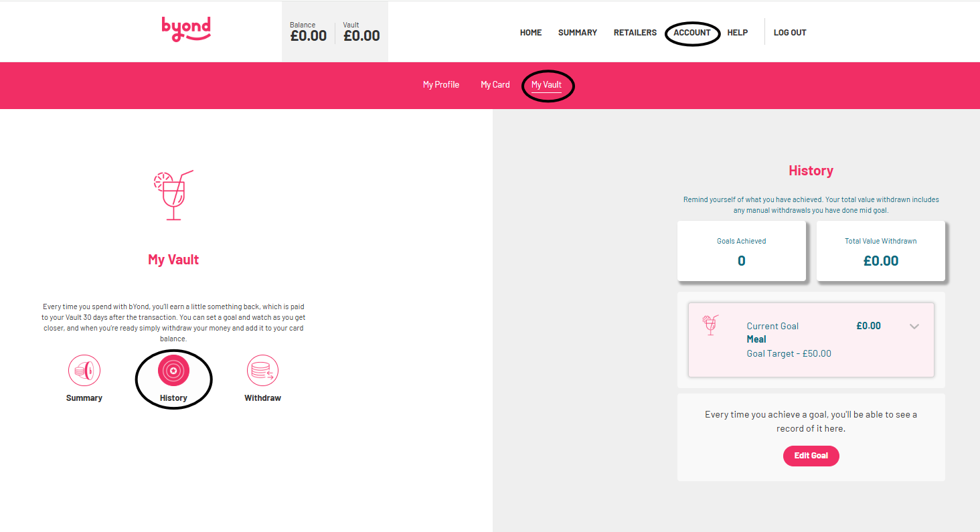
Task: Click the Goal Target - £50.00 text
Action: (789, 353)
